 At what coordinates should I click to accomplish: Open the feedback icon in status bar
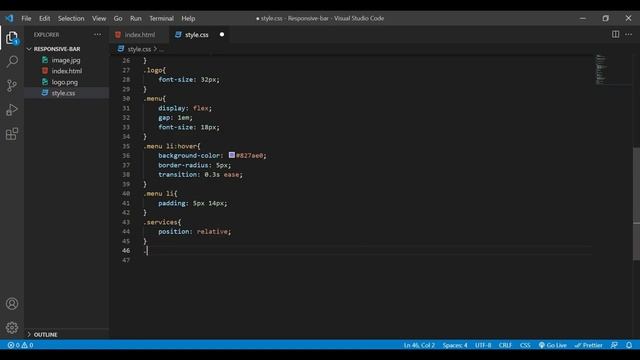[x=614, y=345]
